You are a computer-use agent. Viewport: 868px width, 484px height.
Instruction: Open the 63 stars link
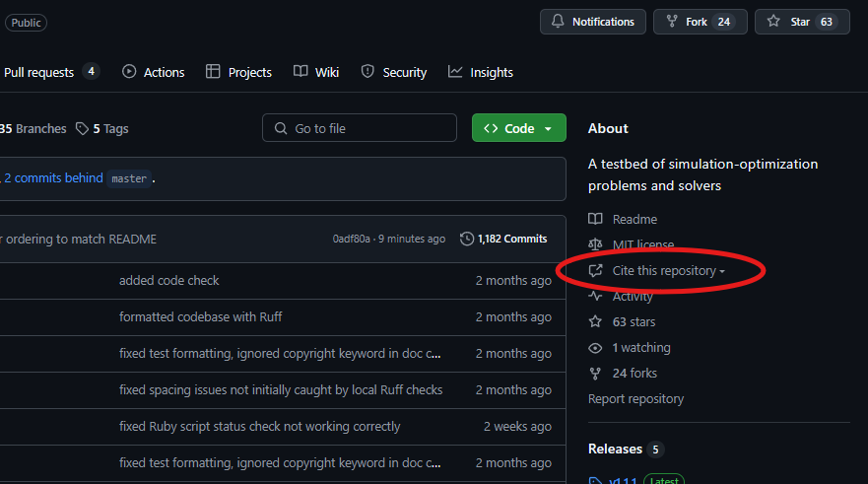tap(634, 321)
